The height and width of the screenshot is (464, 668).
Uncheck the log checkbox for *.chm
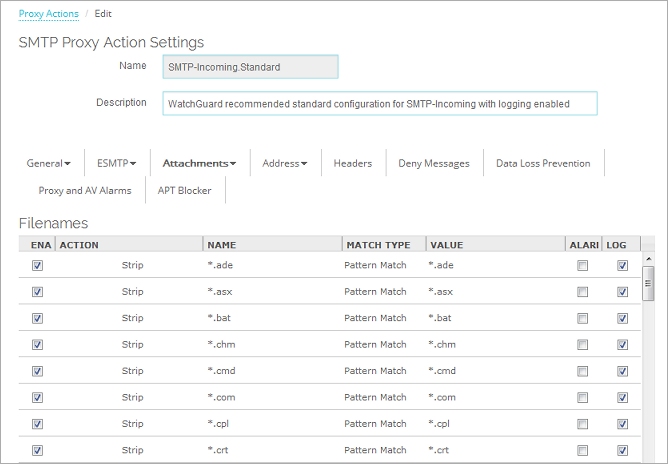(623, 345)
